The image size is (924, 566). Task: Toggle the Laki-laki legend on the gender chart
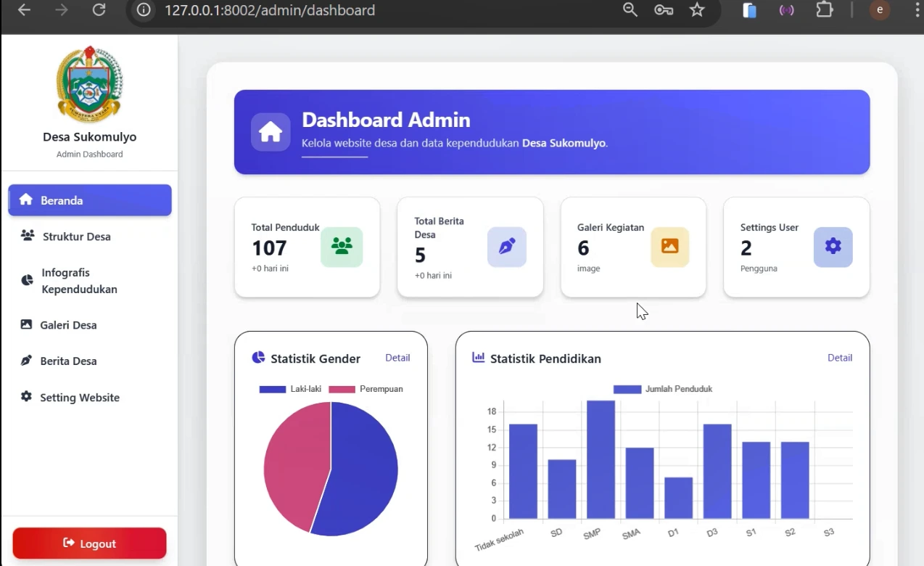pyautogui.click(x=291, y=388)
